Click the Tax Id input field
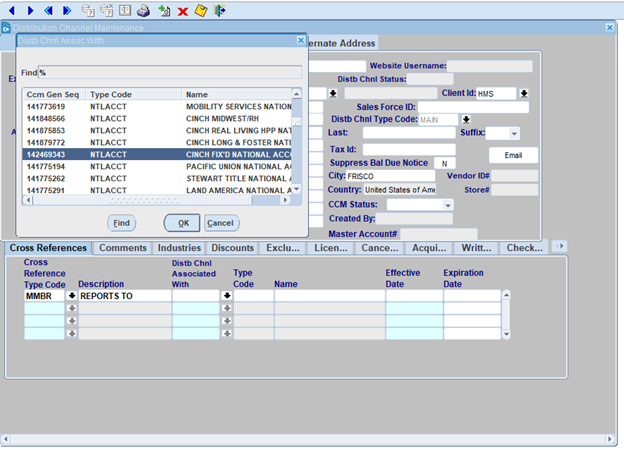This screenshot has width=624, height=450. pyautogui.click(x=409, y=150)
